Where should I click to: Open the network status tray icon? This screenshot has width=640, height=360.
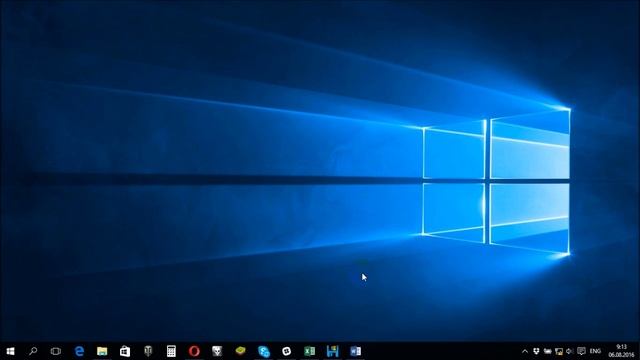pos(559,351)
